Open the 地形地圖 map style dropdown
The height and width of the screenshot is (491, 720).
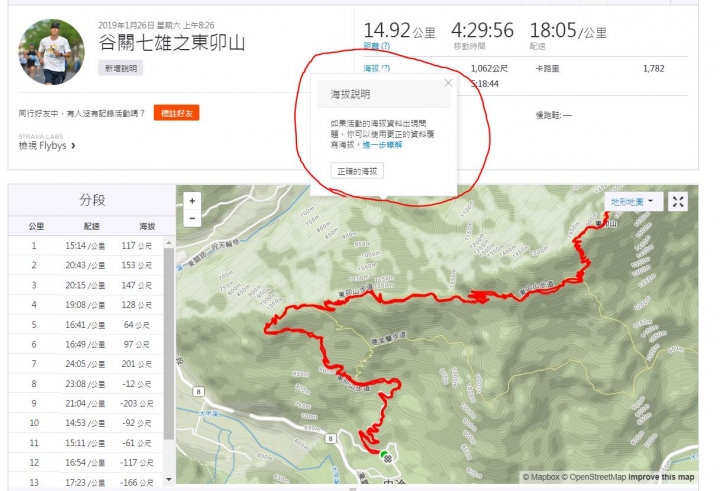pos(634,202)
